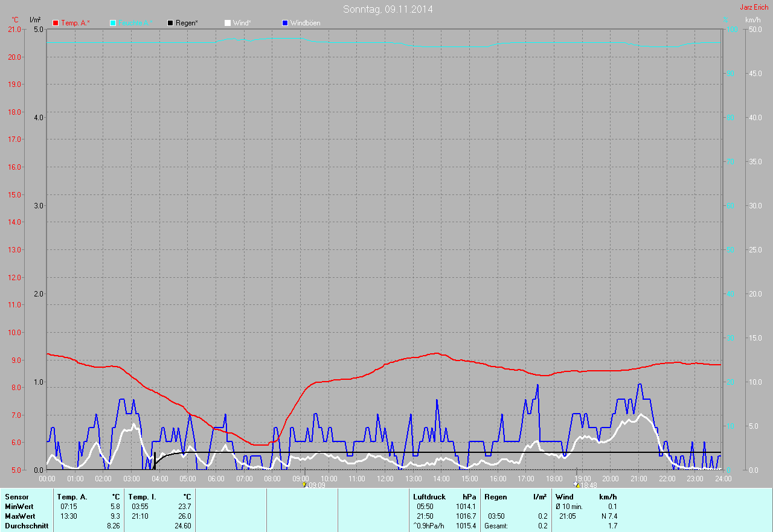The image size is (773, 532).
Task: Click the blue Windböen legend swatch
Action: tap(285, 23)
